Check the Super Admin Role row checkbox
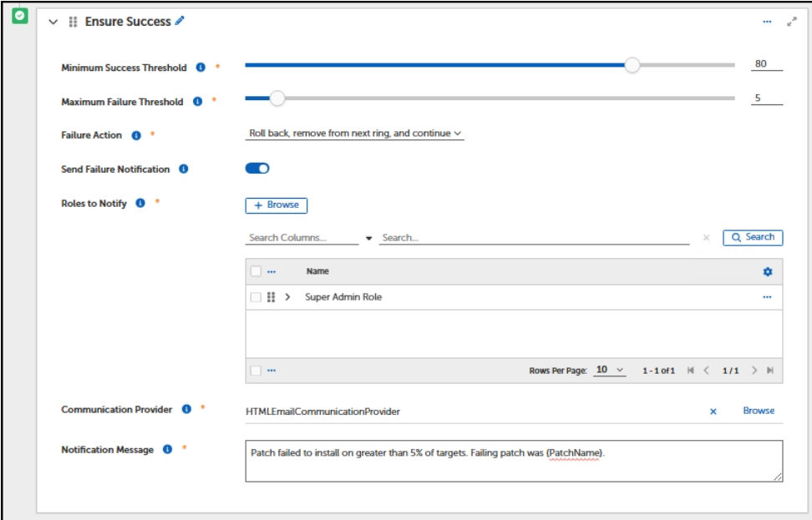The image size is (812, 520). [x=256, y=297]
